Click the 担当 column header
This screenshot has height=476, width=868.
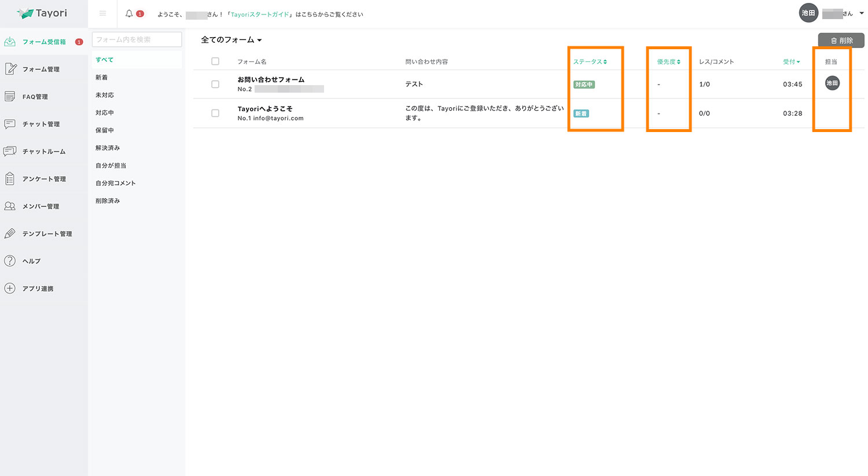click(831, 61)
